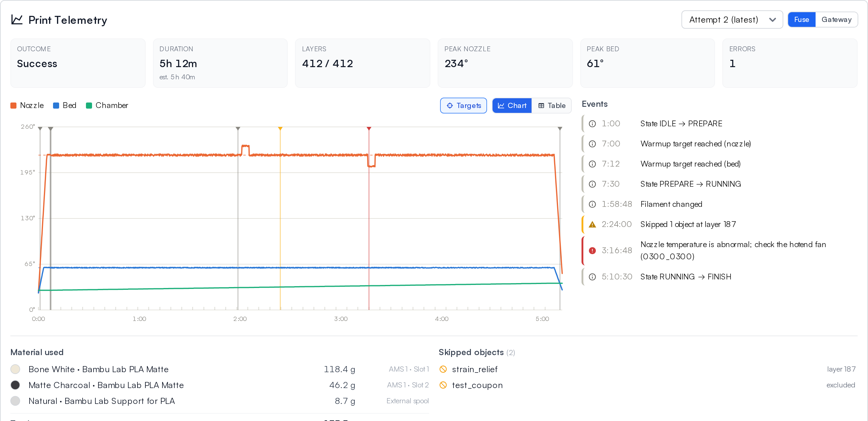Viewport: 868px width, 421px height.
Task: Click the info icon for Filament changed event
Action: tap(592, 204)
